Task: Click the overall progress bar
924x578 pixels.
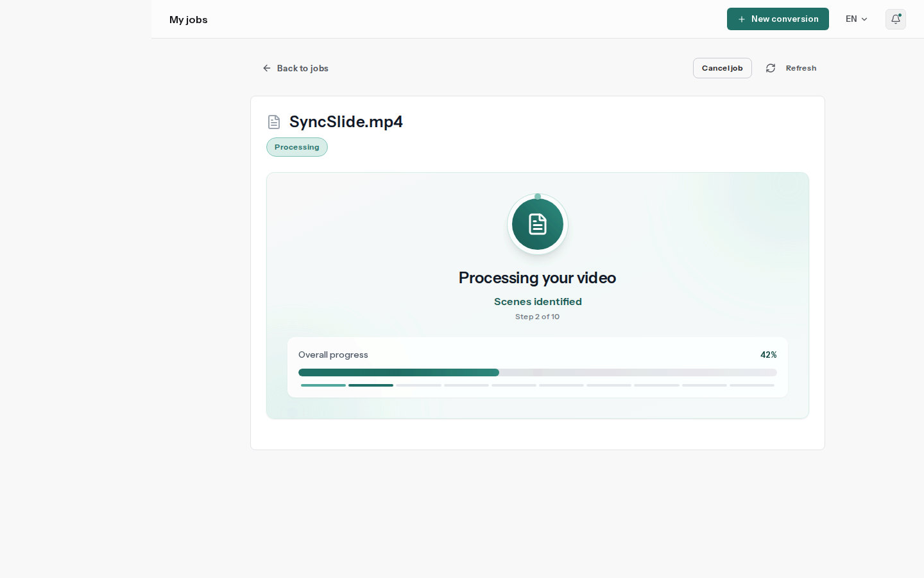Action: coord(538,372)
